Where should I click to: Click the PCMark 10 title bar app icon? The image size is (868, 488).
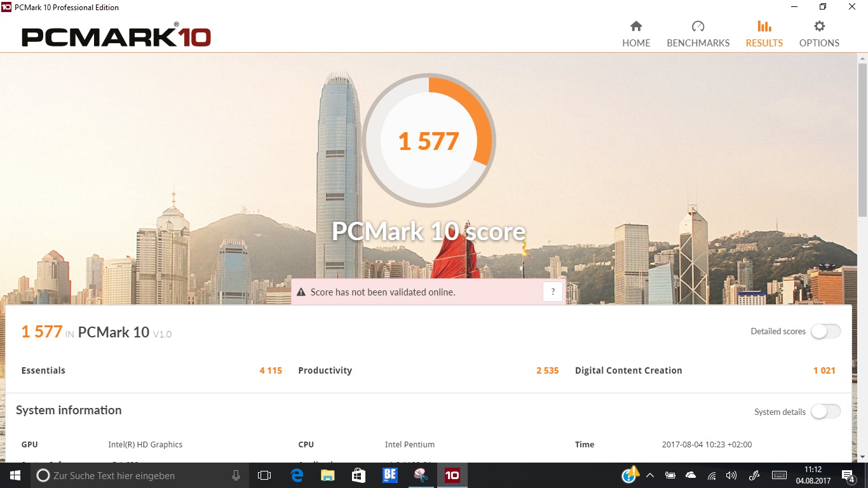coord(6,7)
